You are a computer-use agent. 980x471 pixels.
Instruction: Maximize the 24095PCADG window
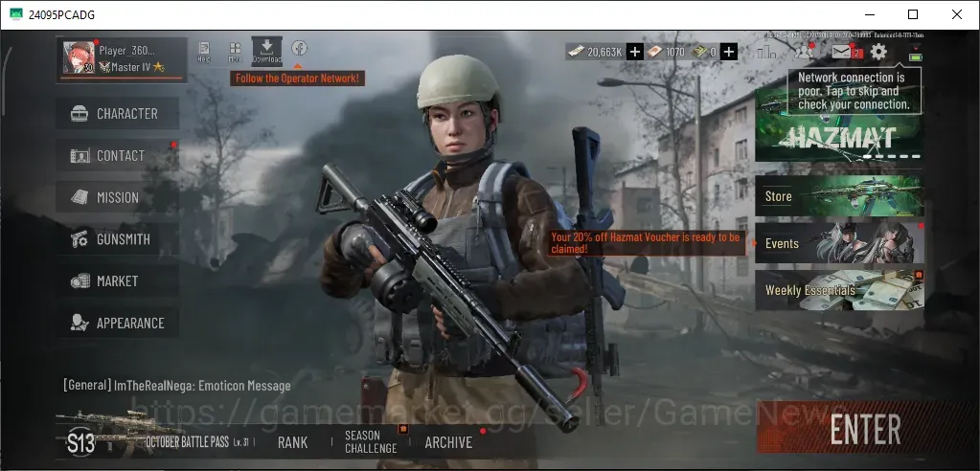(x=913, y=14)
